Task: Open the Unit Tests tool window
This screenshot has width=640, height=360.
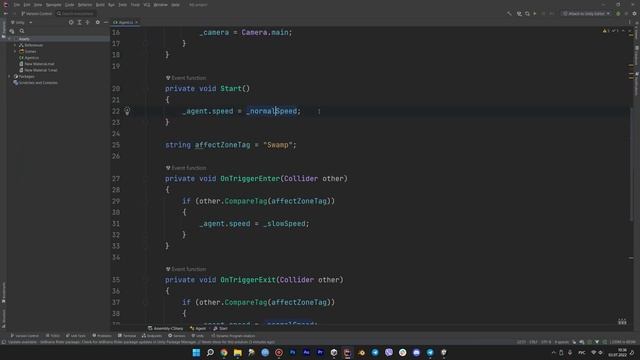Action: [76, 336]
